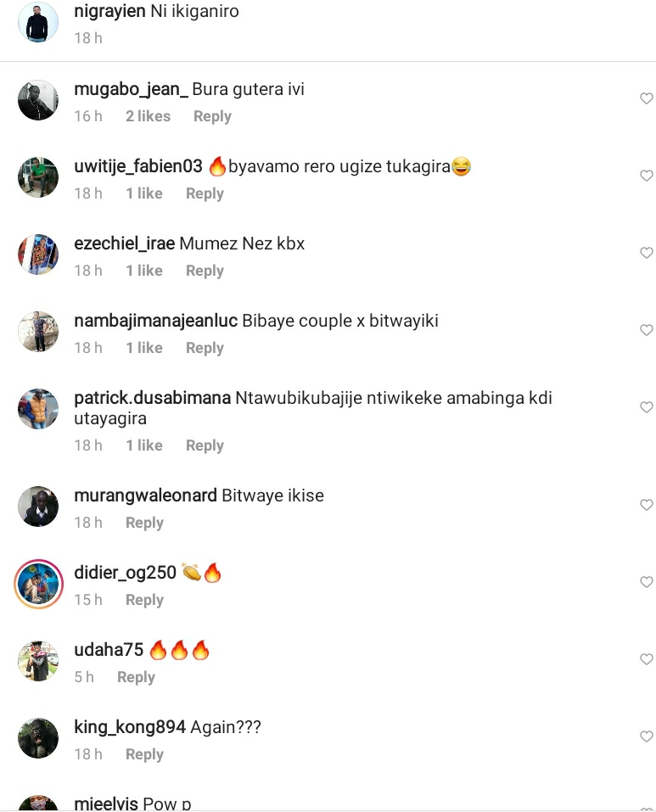Open the 1 like count under ezechiel_irae
This screenshot has width=656, height=812.
tap(144, 271)
